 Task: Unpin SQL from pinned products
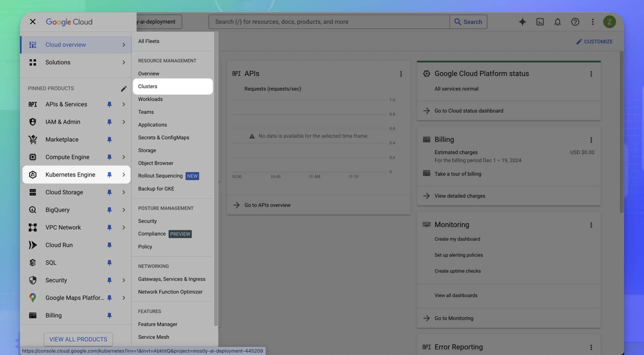tap(109, 263)
